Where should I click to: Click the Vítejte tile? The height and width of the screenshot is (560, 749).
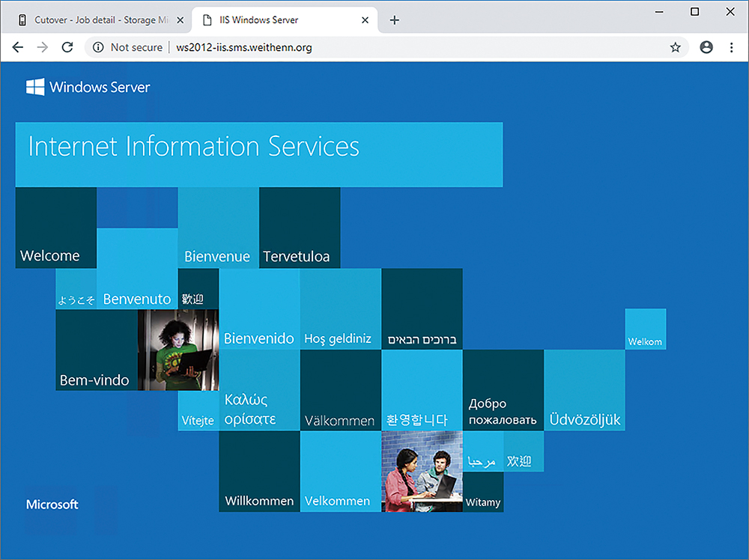click(x=198, y=411)
